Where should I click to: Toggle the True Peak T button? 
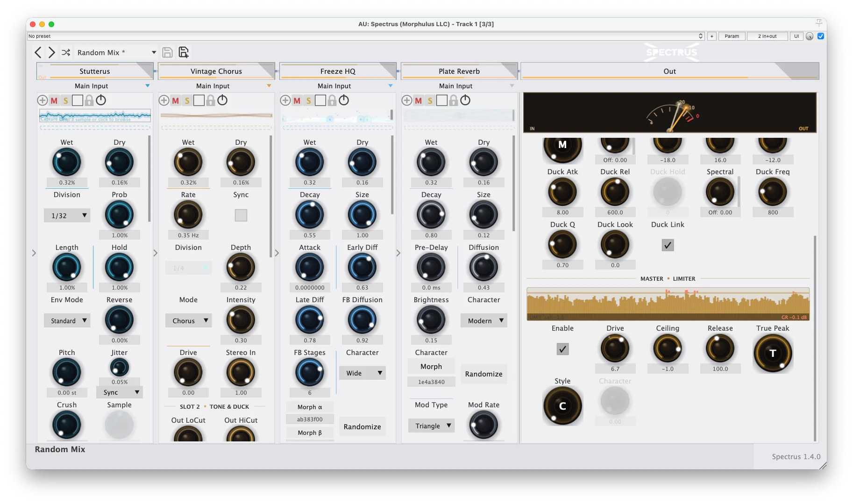click(773, 353)
